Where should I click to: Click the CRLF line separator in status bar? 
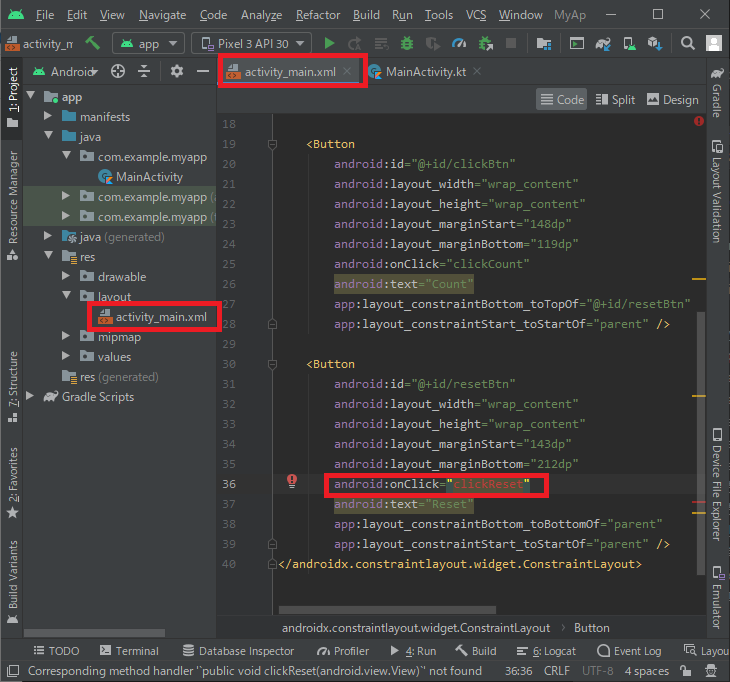[x=556, y=671]
